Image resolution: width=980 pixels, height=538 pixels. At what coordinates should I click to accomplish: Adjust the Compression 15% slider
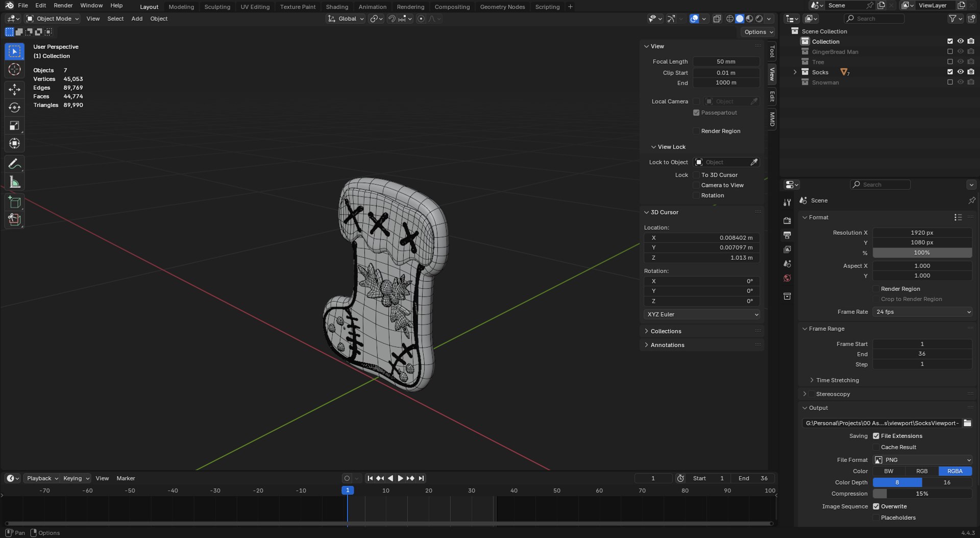click(x=922, y=494)
